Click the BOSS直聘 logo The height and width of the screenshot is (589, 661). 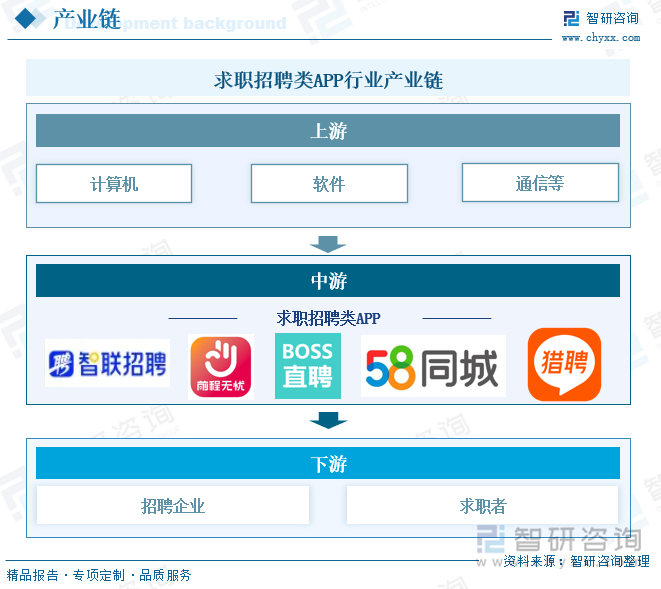click(x=308, y=366)
